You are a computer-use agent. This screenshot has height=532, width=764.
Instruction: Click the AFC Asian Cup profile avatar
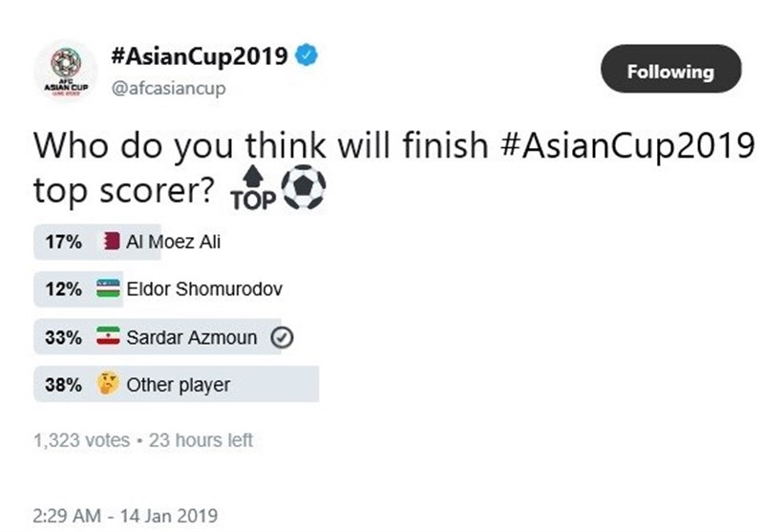click(x=65, y=72)
